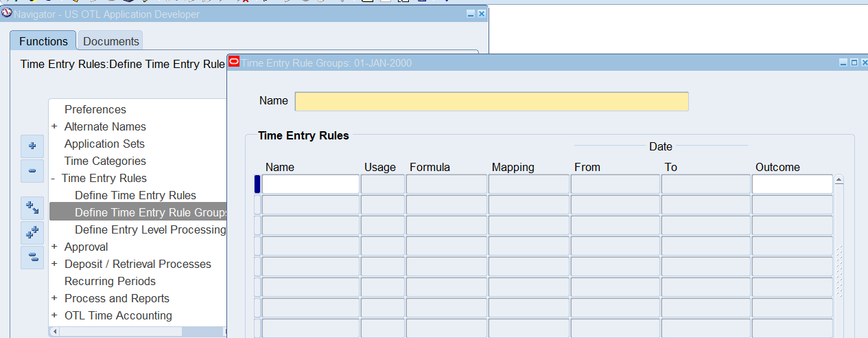Viewport: 868px width, 338px height.
Task: Expand the Approval tree node
Action: [x=54, y=247]
